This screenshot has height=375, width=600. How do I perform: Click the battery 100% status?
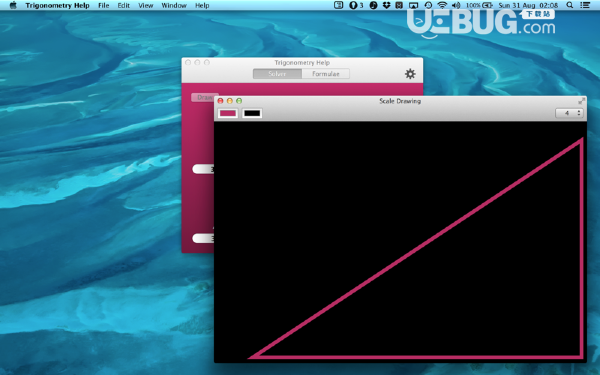pyautogui.click(x=479, y=5)
